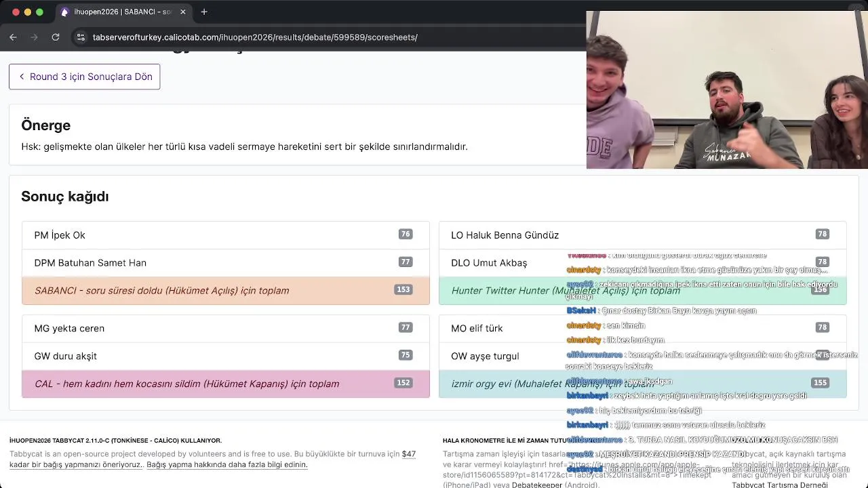
Task: Open site info icon in address bar
Action: 81,37
